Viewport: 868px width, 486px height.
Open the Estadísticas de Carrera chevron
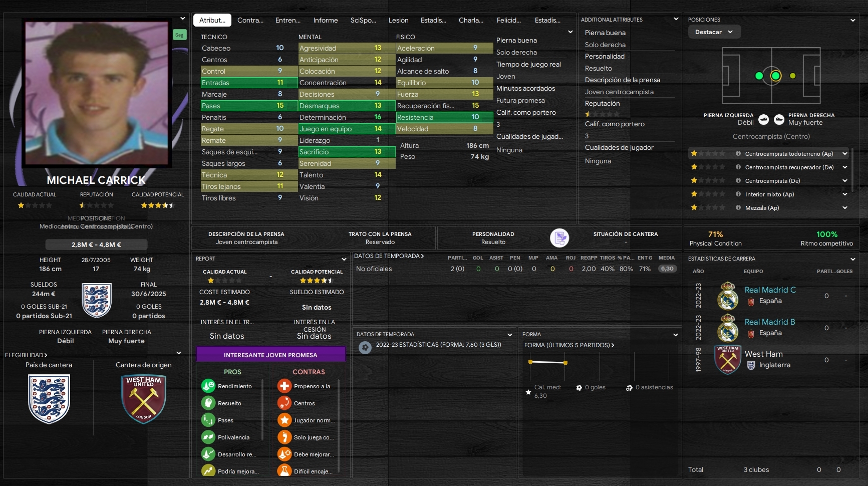coord(853,260)
